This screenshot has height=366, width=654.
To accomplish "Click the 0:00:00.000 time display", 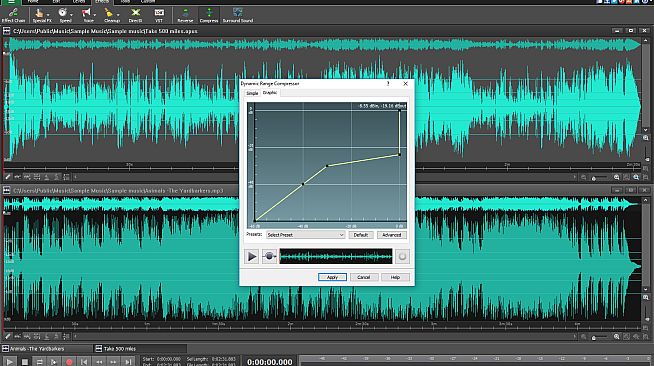I will coord(270,362).
